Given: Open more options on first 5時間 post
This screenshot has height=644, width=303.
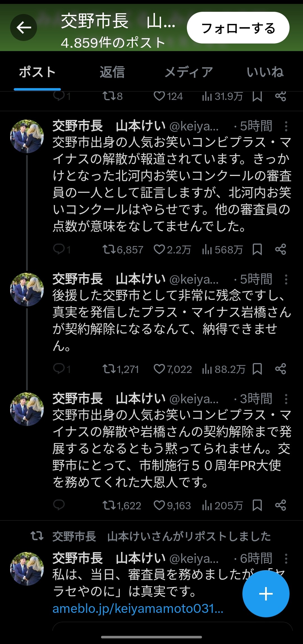Looking at the screenshot, I should 286,126.
